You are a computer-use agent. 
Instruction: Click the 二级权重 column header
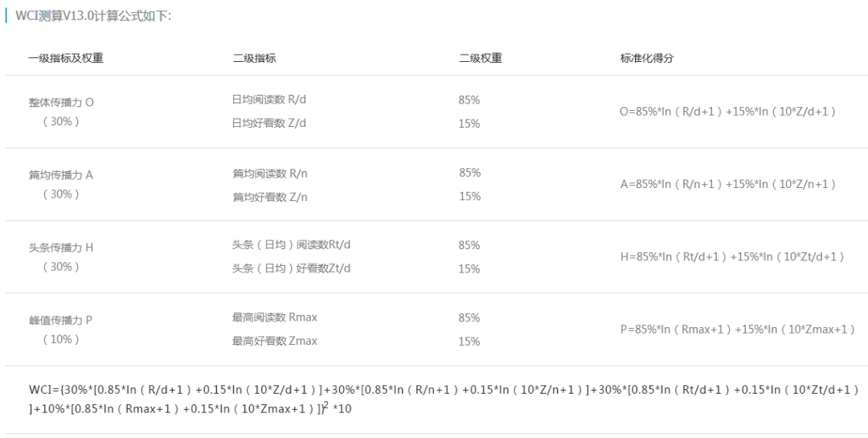[x=481, y=58]
